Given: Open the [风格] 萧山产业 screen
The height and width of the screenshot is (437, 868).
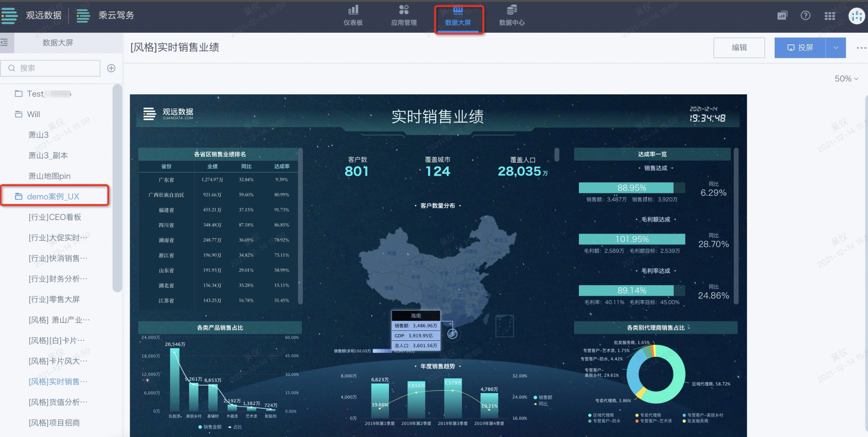Looking at the screenshot, I should 59,320.
